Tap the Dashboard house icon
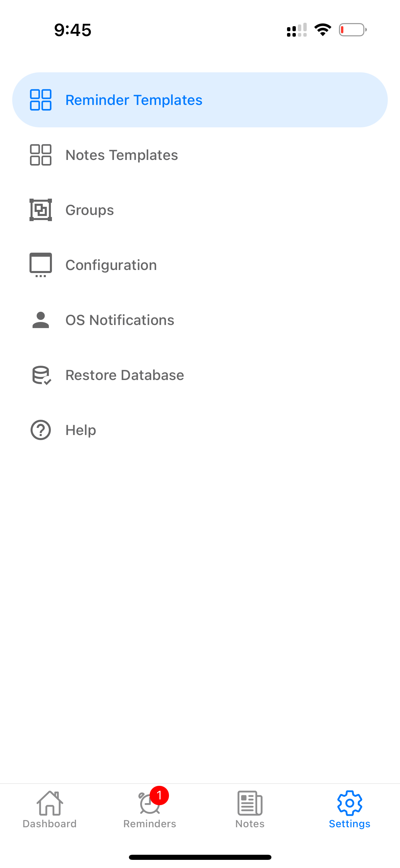The image size is (400, 868). [50, 803]
